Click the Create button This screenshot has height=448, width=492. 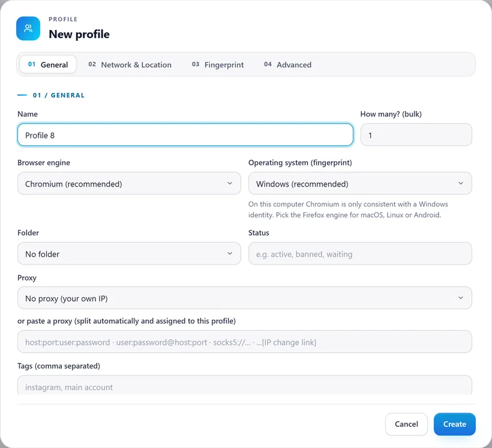tap(455, 424)
